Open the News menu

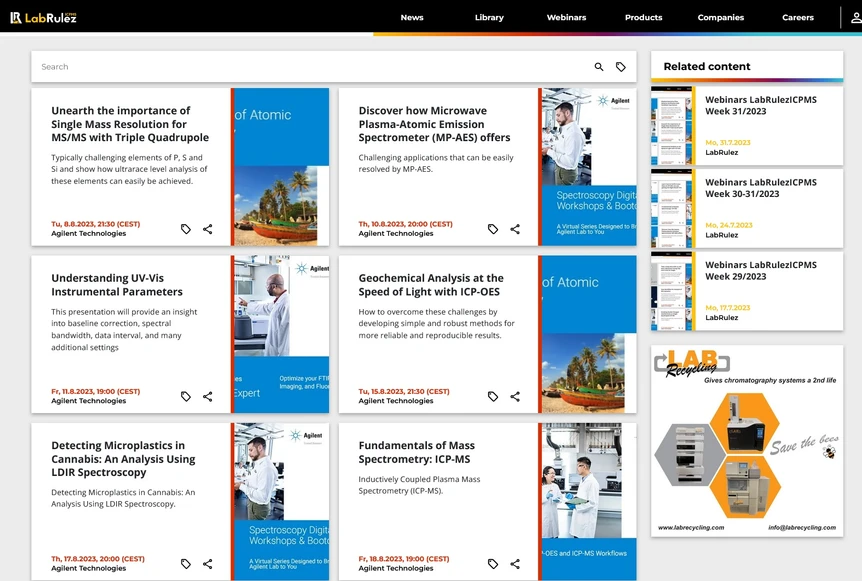pos(412,18)
